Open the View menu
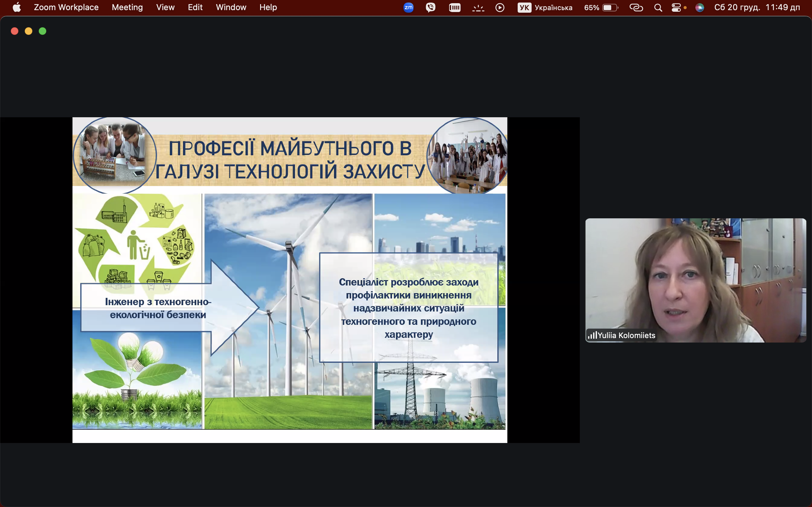The image size is (812, 507). click(165, 7)
